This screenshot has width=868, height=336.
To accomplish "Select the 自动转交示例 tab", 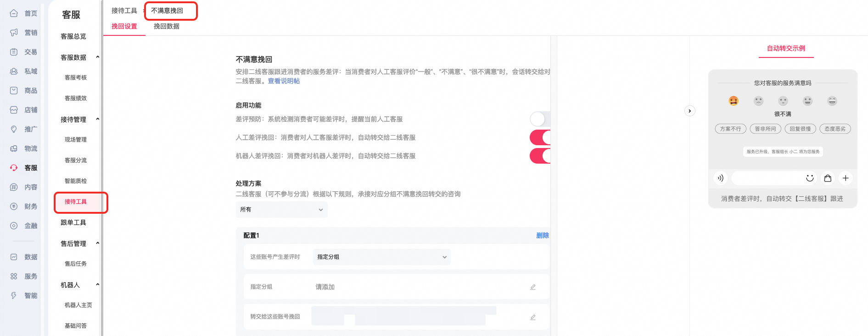I will point(786,48).
